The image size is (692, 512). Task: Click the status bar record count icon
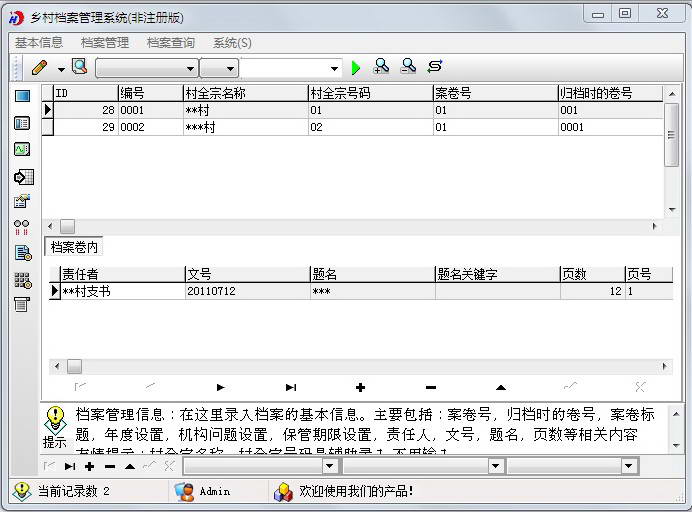[22, 491]
